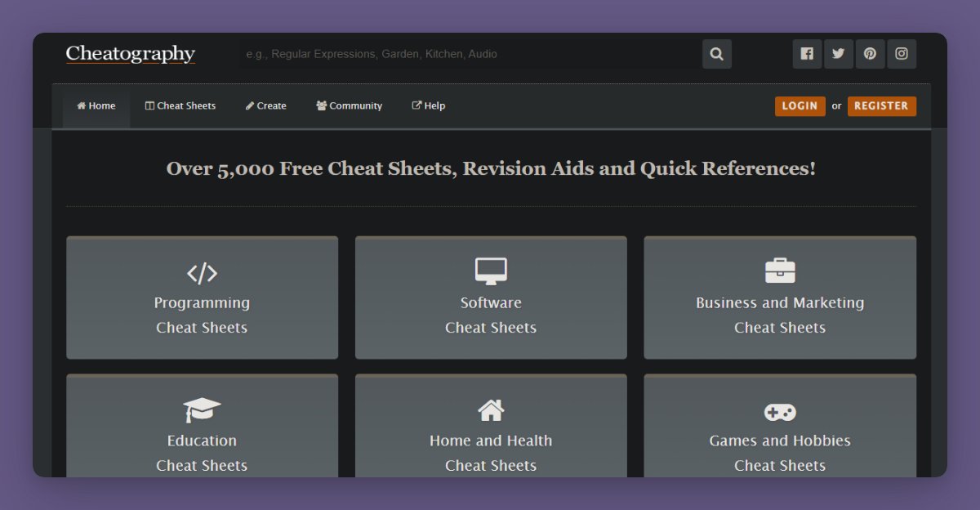Click the pencil icon beside Create
The width and height of the screenshot is (980, 510).
coord(248,105)
